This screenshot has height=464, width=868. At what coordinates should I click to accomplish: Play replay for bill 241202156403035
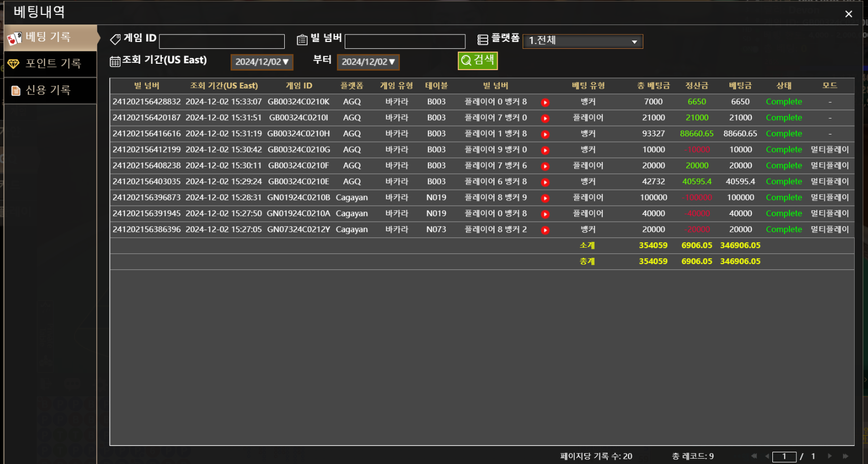coord(545,182)
